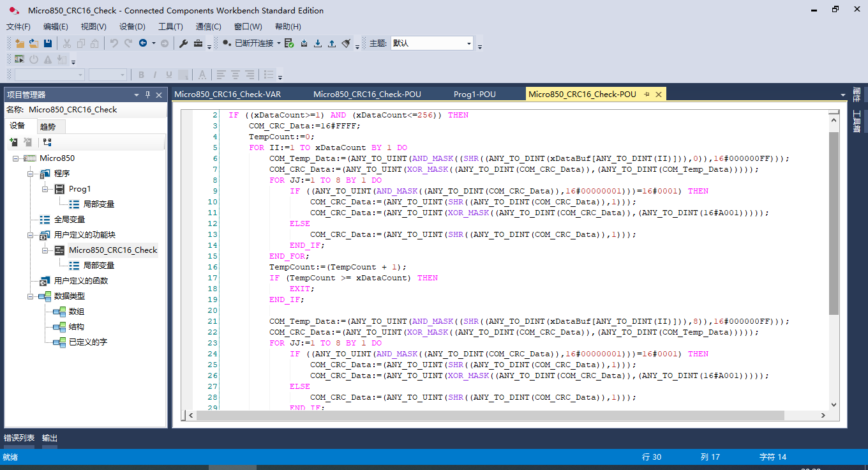
Task: Collapse the 数据类型 tree node
Action: [x=31, y=296]
